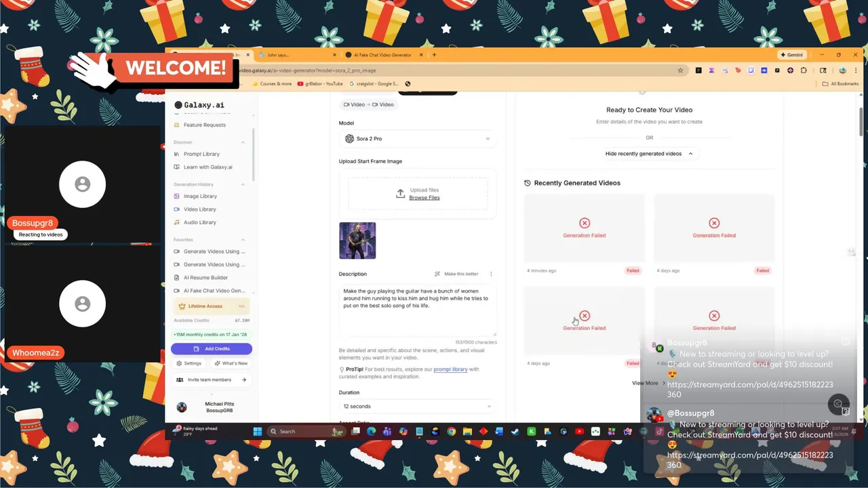Open Settings in sidebar
The width and height of the screenshot is (868, 488).
(x=189, y=363)
